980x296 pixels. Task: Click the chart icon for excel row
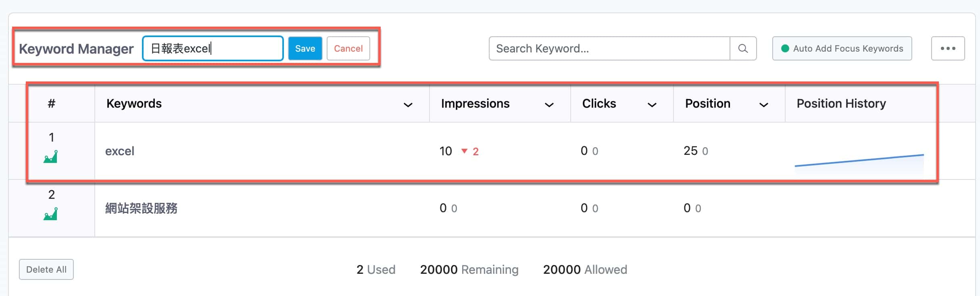click(50, 156)
